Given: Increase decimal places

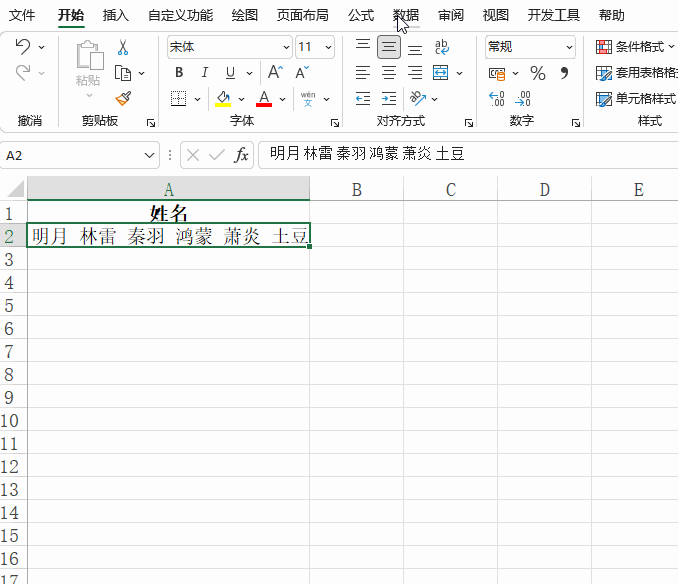Looking at the screenshot, I should 496,99.
